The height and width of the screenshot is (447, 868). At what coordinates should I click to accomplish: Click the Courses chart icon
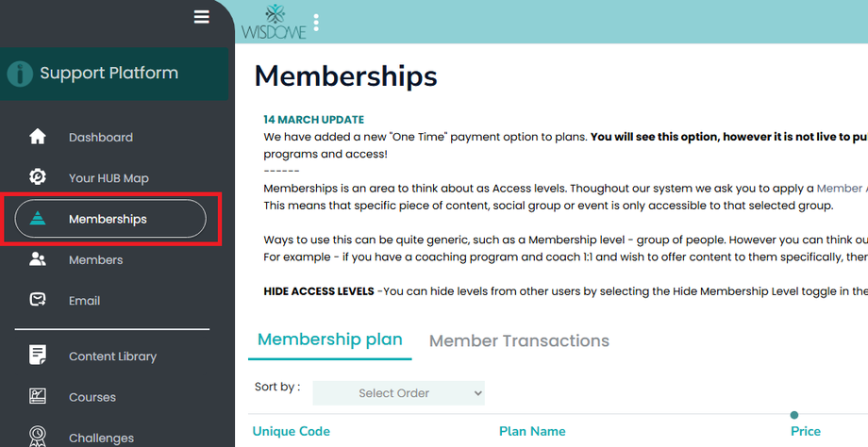point(38,397)
